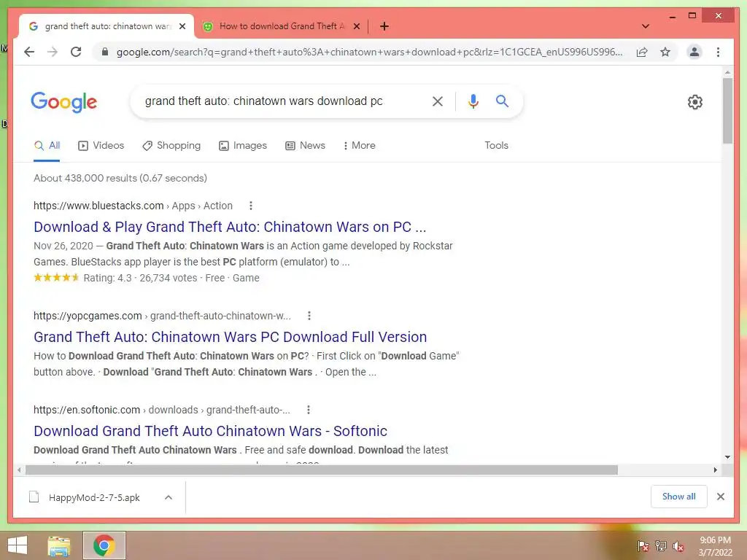
Task: Switch to News results
Action: click(x=306, y=146)
